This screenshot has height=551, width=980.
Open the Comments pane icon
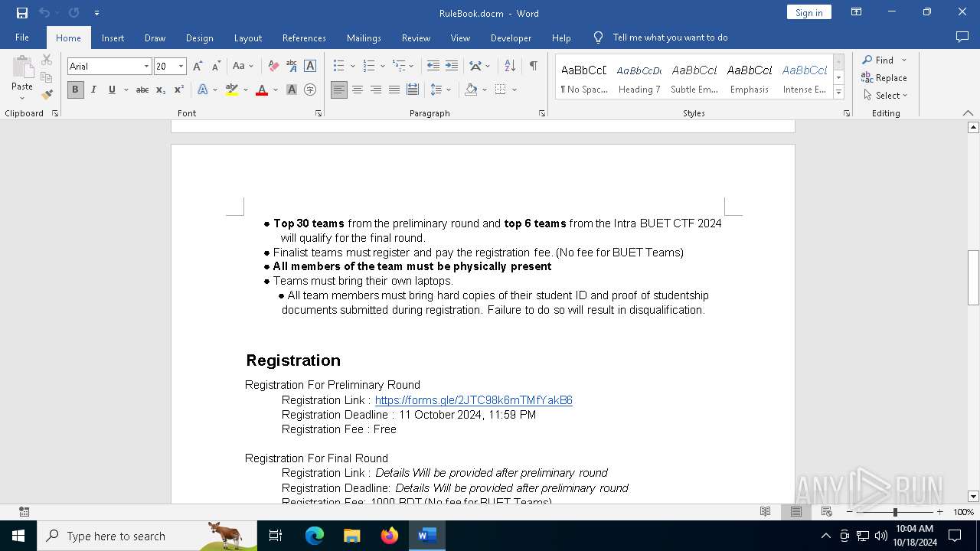[962, 37]
